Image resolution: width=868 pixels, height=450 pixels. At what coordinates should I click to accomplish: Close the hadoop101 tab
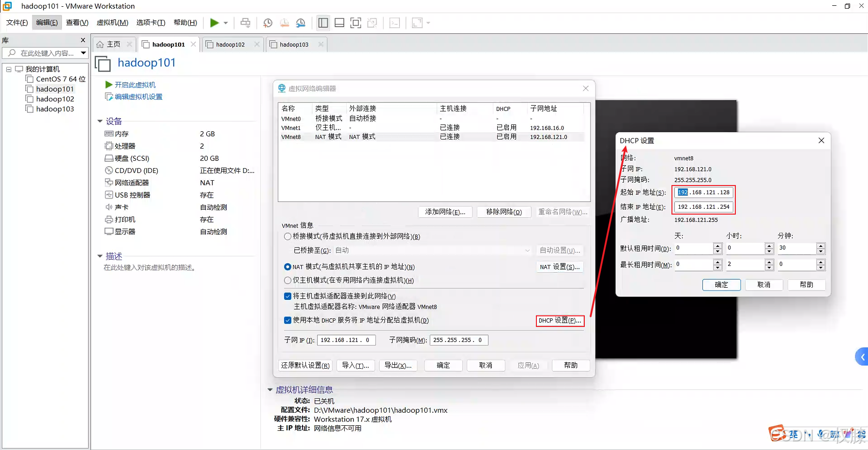click(x=193, y=44)
